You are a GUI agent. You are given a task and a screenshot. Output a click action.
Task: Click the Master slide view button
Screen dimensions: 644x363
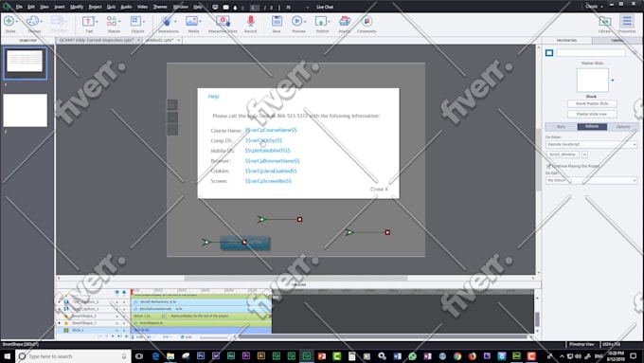pos(592,114)
